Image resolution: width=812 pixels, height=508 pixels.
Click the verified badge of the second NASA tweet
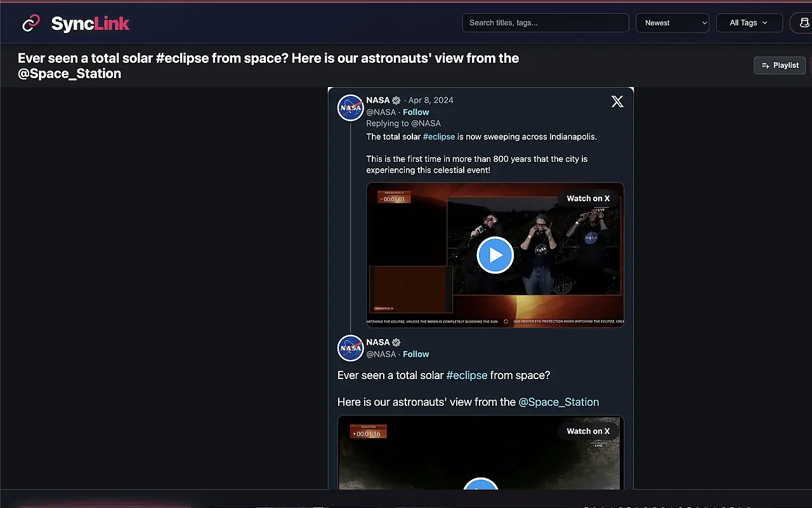[x=396, y=342]
